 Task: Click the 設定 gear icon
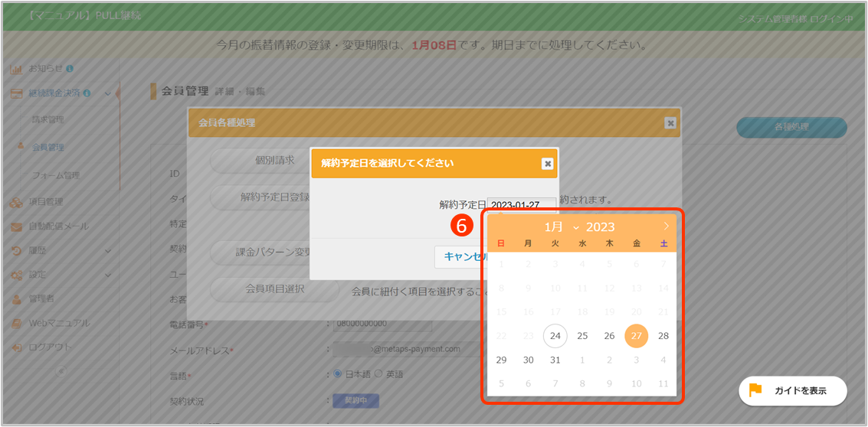16,275
